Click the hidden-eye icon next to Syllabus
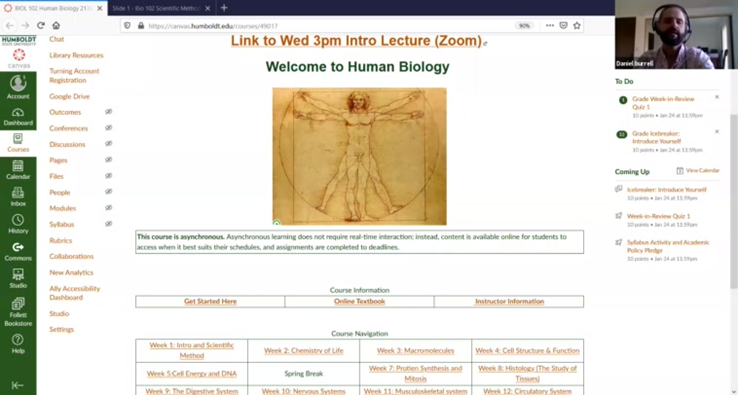 click(109, 224)
